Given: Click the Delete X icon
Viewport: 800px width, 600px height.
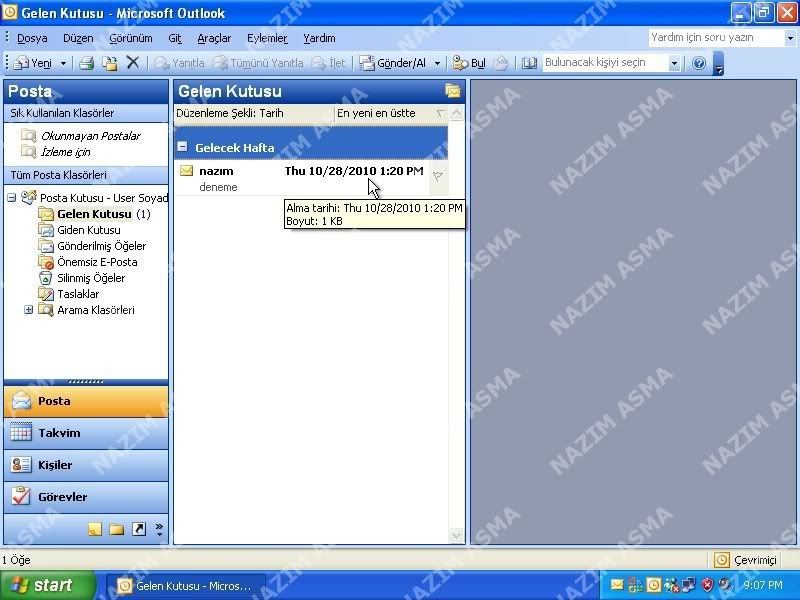Looking at the screenshot, I should click(x=133, y=63).
